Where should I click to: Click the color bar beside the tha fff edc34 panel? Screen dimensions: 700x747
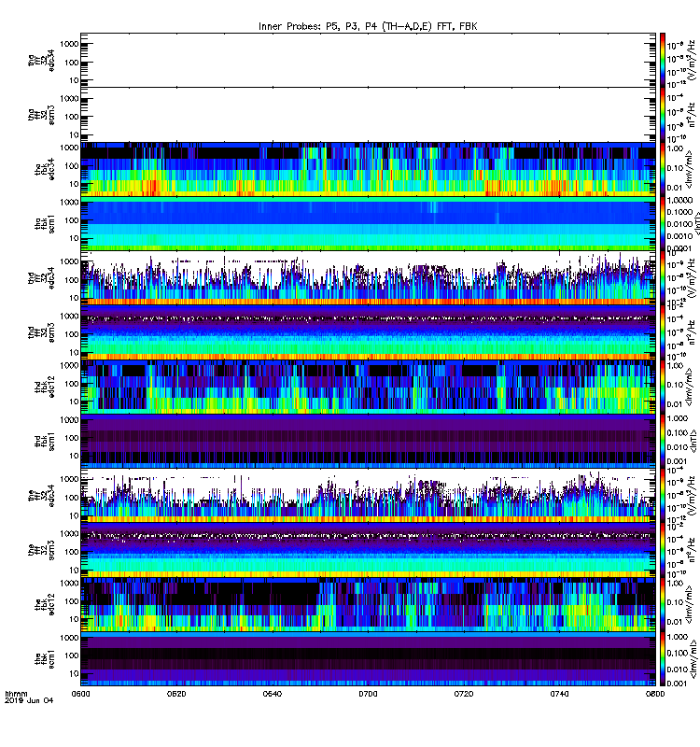[663, 61]
